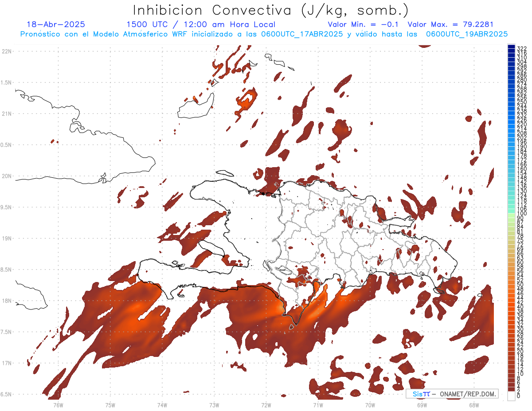
Task: Click the '60' value on the color scale
Action: (x=520, y=262)
